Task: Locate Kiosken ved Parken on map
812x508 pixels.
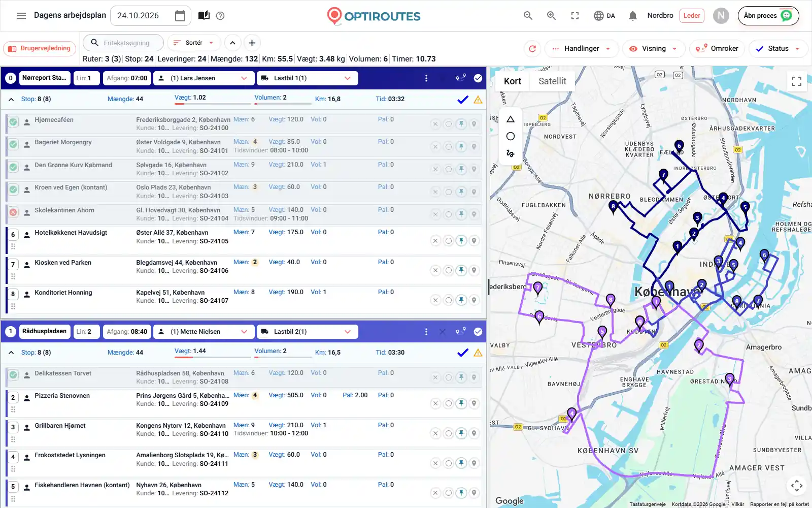Action: tap(474, 270)
